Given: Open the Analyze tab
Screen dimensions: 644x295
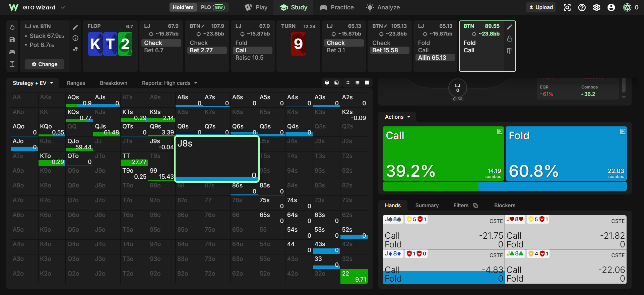Looking at the screenshot, I should [x=383, y=7].
